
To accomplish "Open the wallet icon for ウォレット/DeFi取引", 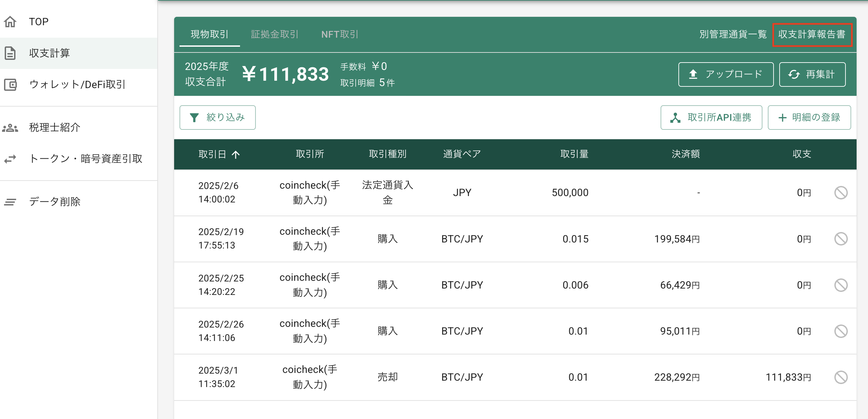I will coord(10,84).
